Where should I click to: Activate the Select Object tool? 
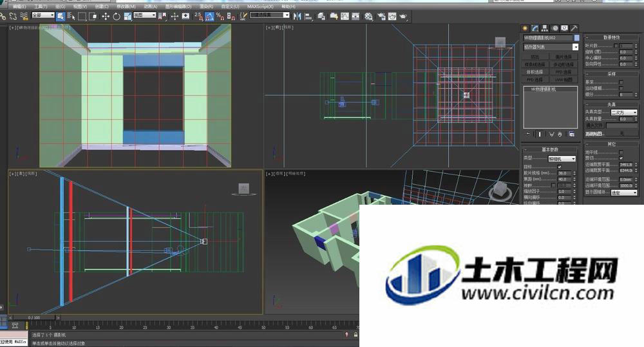(x=61, y=16)
